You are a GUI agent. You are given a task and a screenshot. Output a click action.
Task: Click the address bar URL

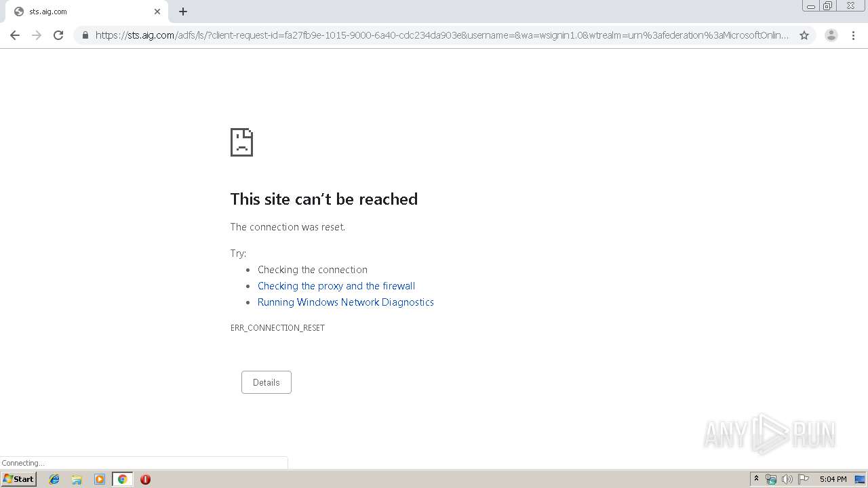(x=442, y=35)
